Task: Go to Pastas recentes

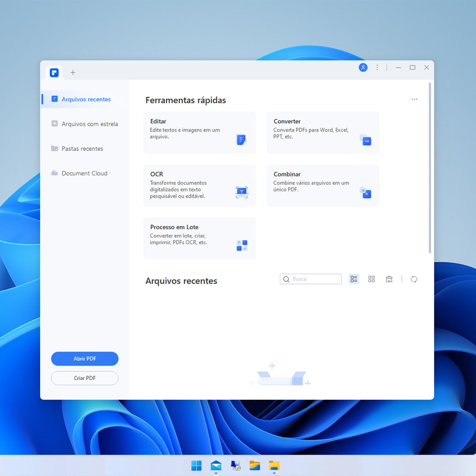Action: click(x=85, y=148)
